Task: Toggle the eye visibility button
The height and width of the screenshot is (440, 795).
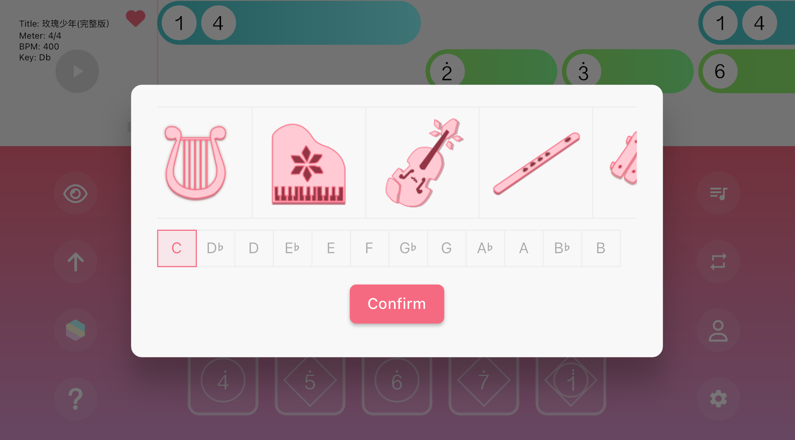Action: click(76, 194)
